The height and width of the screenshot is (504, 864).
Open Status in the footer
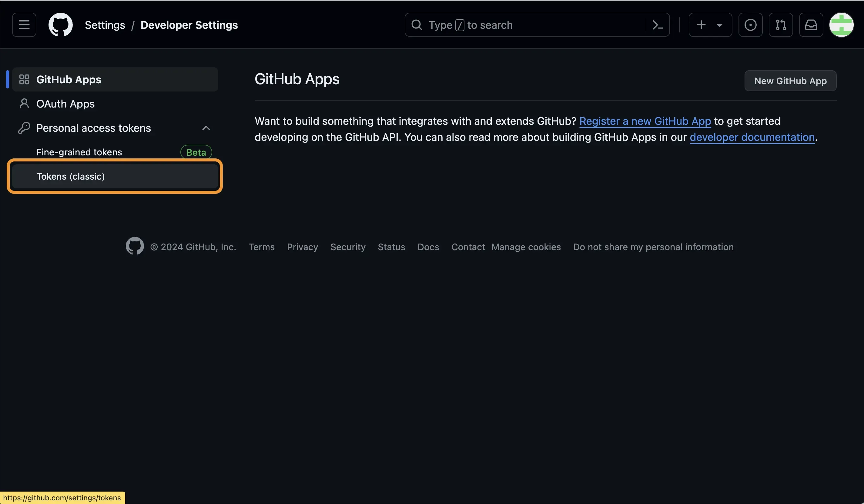(391, 247)
